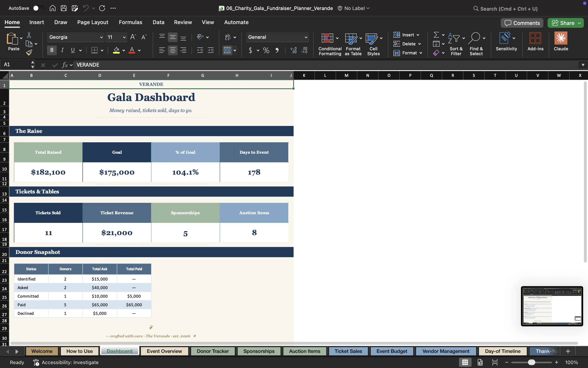Click the Increase Indent icon
The image size is (588, 368).
tap(211, 50)
